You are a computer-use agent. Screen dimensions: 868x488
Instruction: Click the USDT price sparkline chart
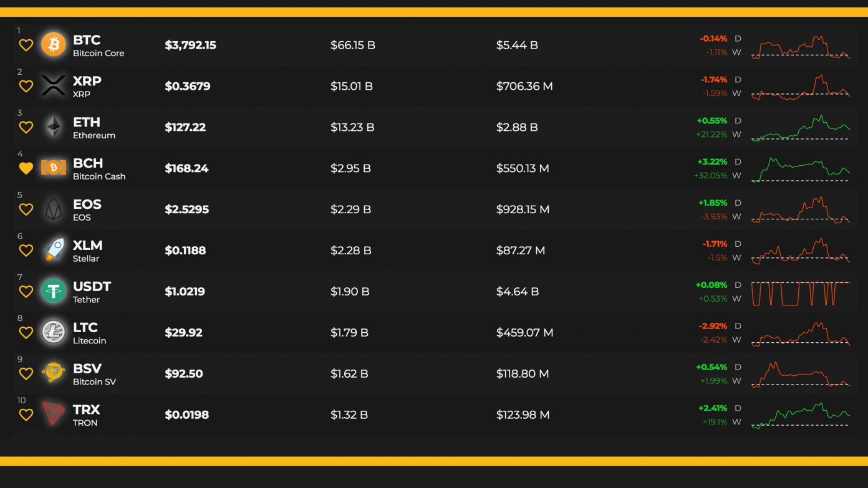point(801,293)
